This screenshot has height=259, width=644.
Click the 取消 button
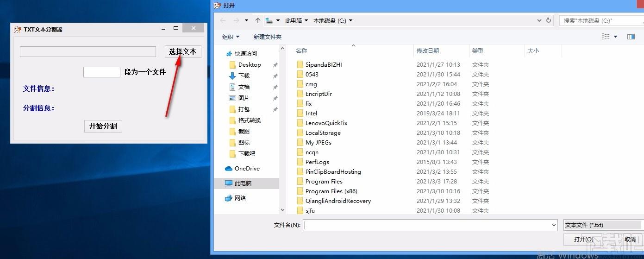630,239
